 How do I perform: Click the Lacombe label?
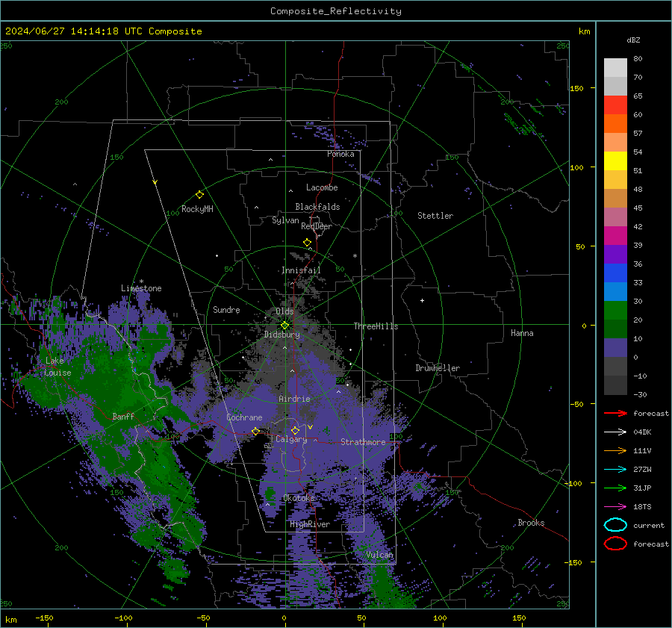point(322,187)
